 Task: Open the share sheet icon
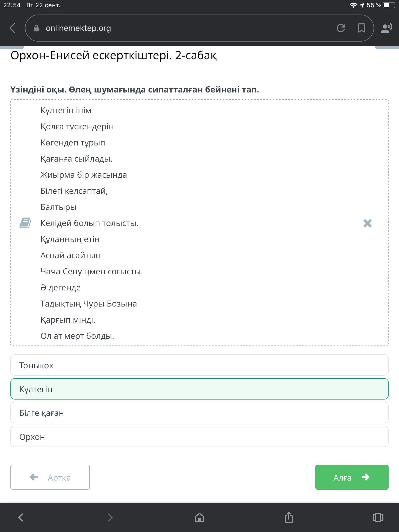point(289,517)
